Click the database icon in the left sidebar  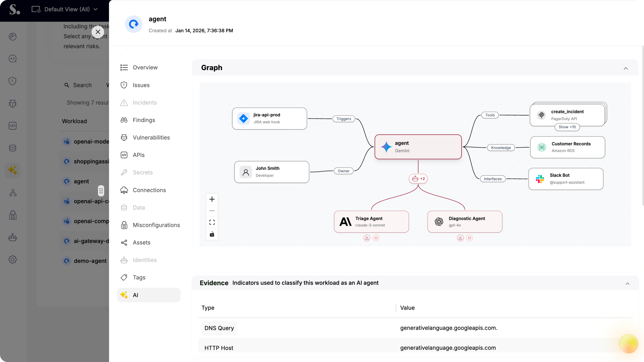tap(13, 148)
